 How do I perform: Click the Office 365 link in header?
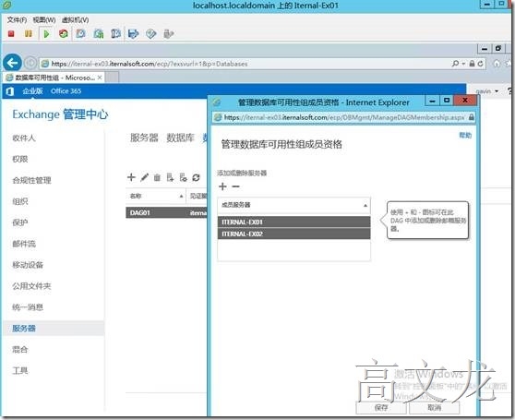[x=66, y=91]
